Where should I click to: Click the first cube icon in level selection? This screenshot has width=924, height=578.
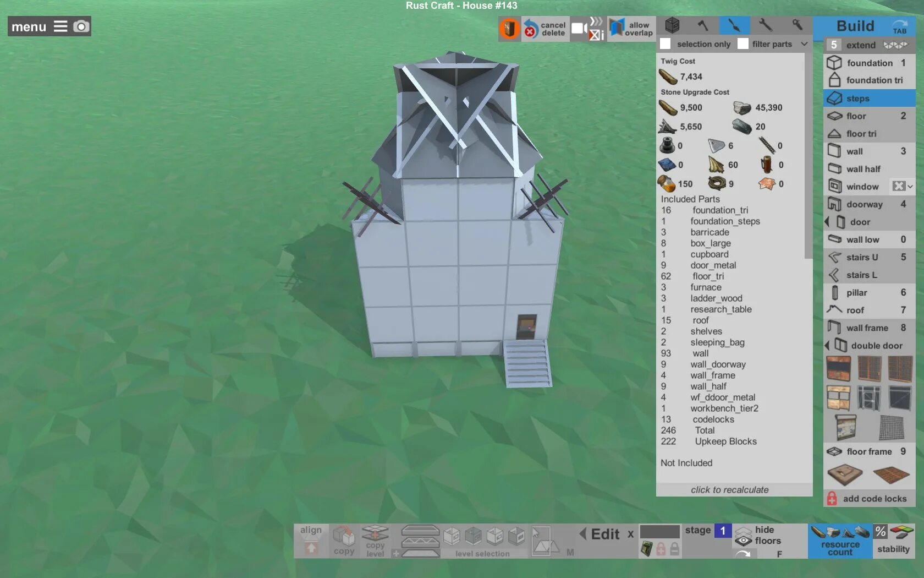click(452, 536)
